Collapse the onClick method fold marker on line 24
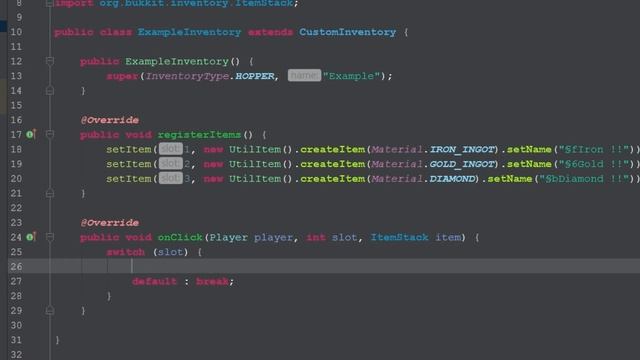 click(x=49, y=237)
